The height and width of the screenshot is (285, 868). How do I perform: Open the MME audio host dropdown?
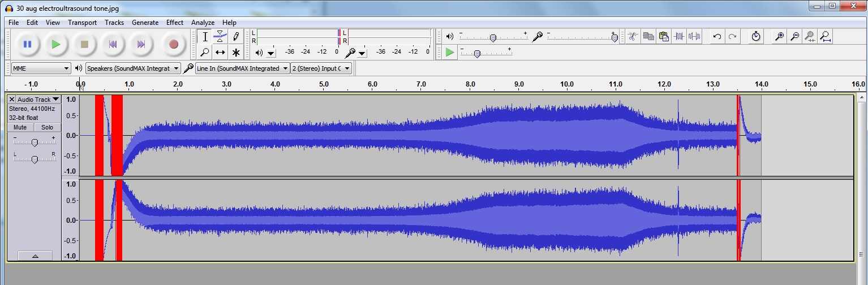tap(41, 68)
